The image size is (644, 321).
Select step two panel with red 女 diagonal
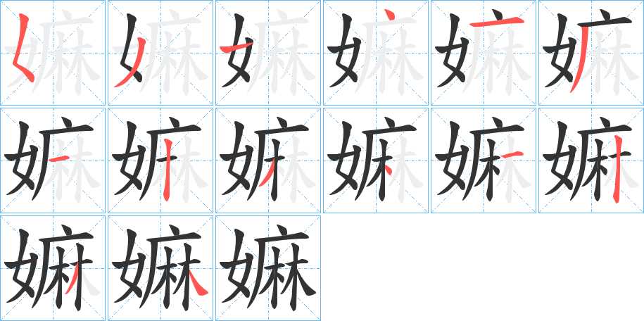(160, 53)
